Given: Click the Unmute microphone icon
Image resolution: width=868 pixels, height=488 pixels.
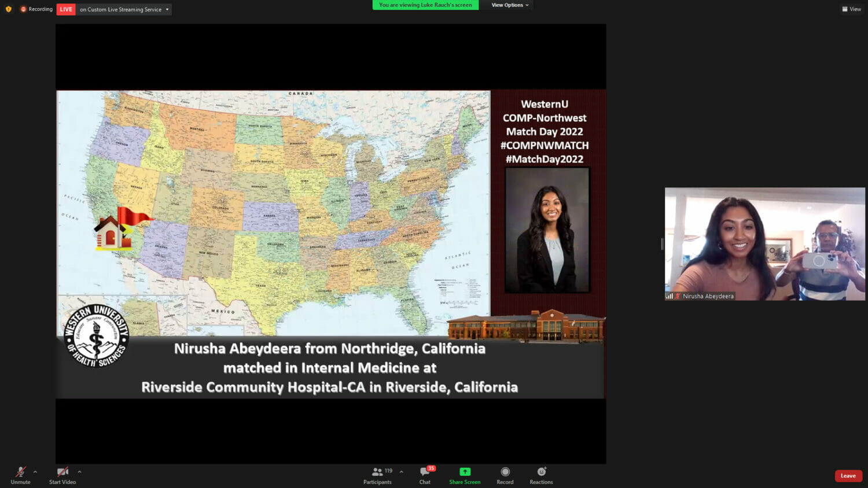Looking at the screenshot, I should (20, 472).
